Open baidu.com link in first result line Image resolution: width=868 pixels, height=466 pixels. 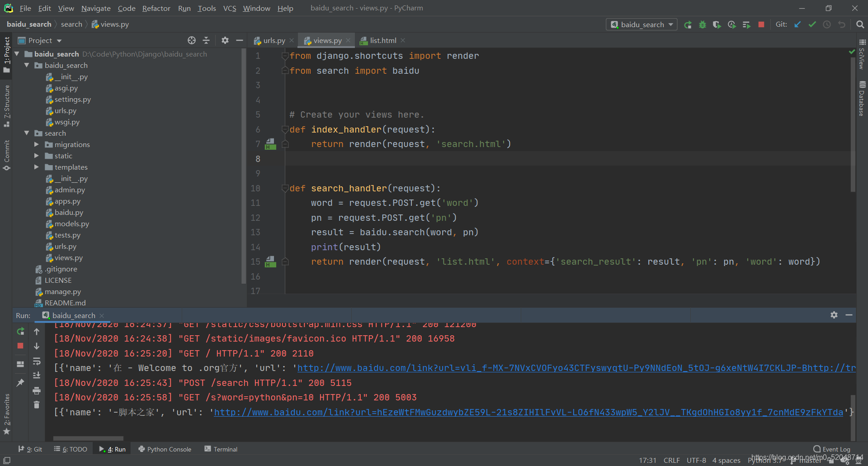pyautogui.click(x=576, y=368)
